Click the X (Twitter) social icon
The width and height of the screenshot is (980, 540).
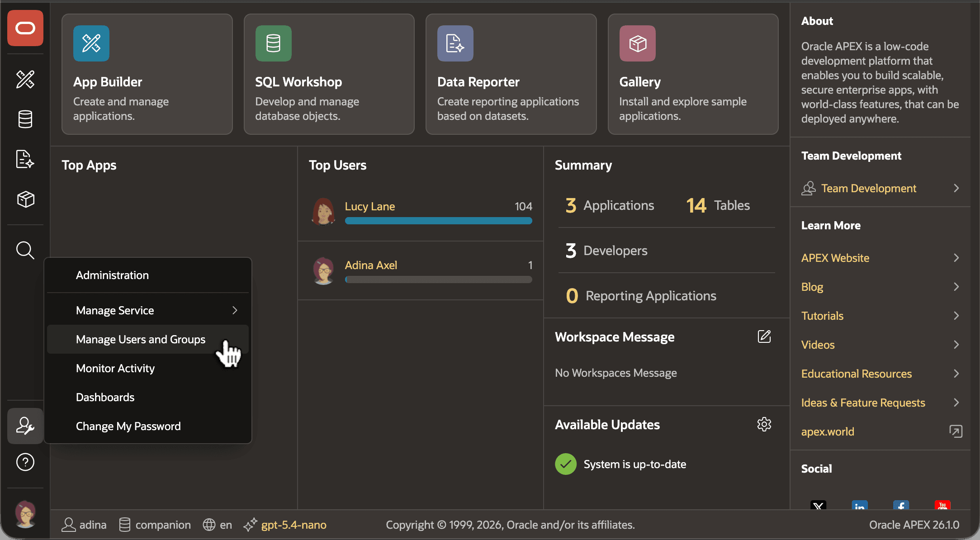818,506
